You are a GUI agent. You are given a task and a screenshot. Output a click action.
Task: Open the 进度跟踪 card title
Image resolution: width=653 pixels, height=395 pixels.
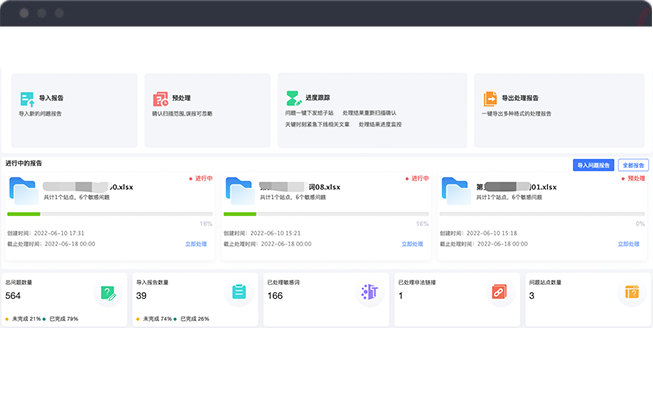(x=318, y=98)
